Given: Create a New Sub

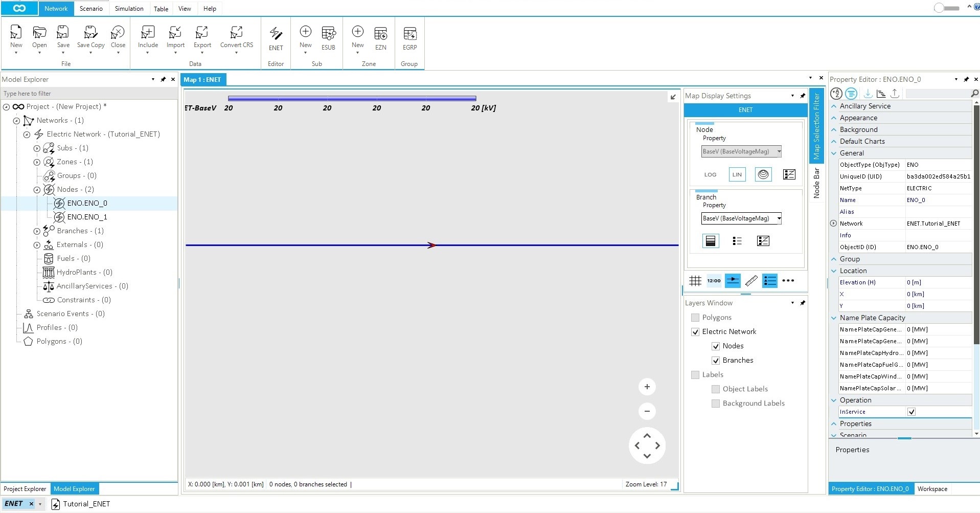Looking at the screenshot, I should 305,32.
